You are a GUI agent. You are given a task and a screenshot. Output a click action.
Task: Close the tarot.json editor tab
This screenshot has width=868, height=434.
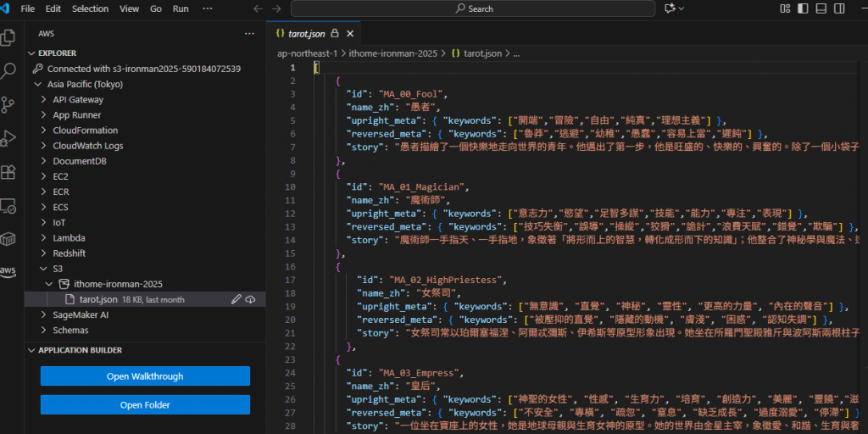[x=350, y=34]
